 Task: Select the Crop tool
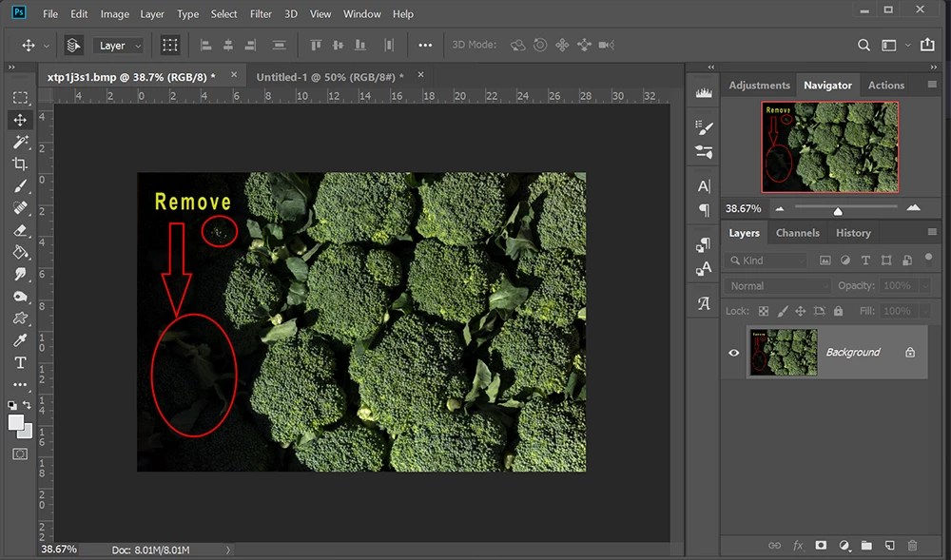point(20,164)
